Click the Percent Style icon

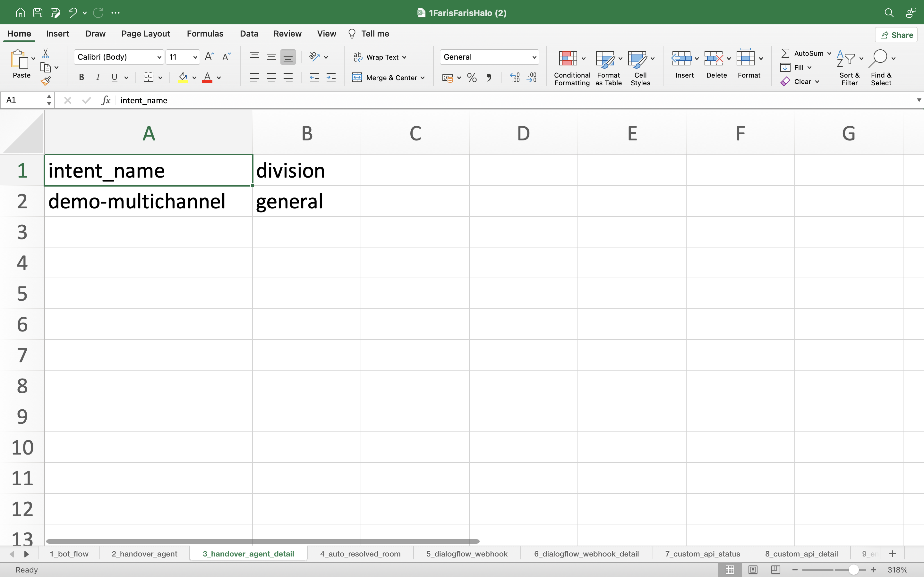[x=472, y=78]
